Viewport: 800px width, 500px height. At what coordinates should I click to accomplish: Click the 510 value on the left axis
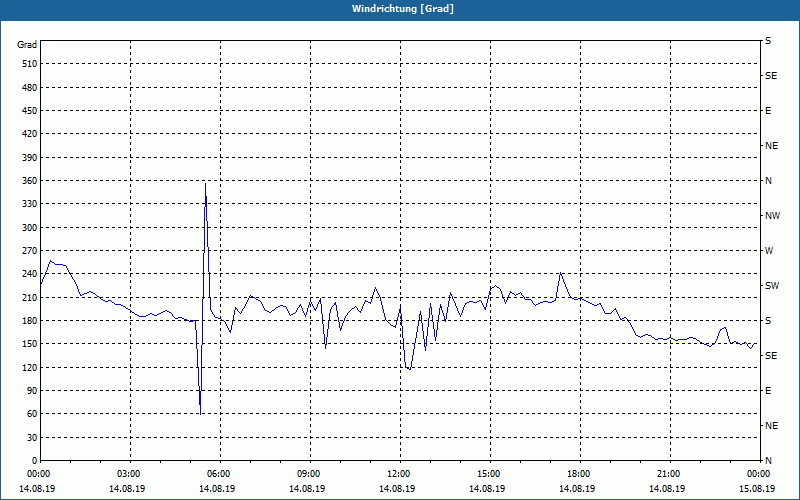pyautogui.click(x=30, y=64)
